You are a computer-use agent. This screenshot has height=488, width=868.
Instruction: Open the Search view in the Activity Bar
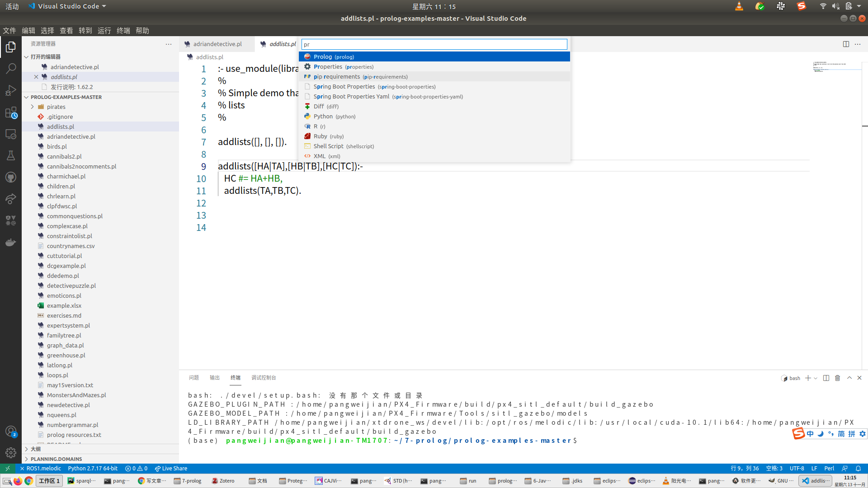[11, 68]
